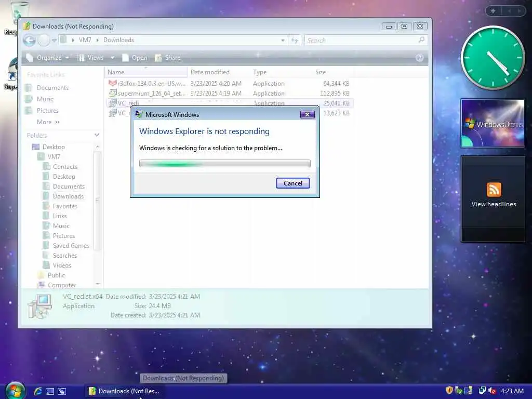Click Show Desktop in Quick Launch
This screenshot has width=532, height=399.
pos(50,391)
